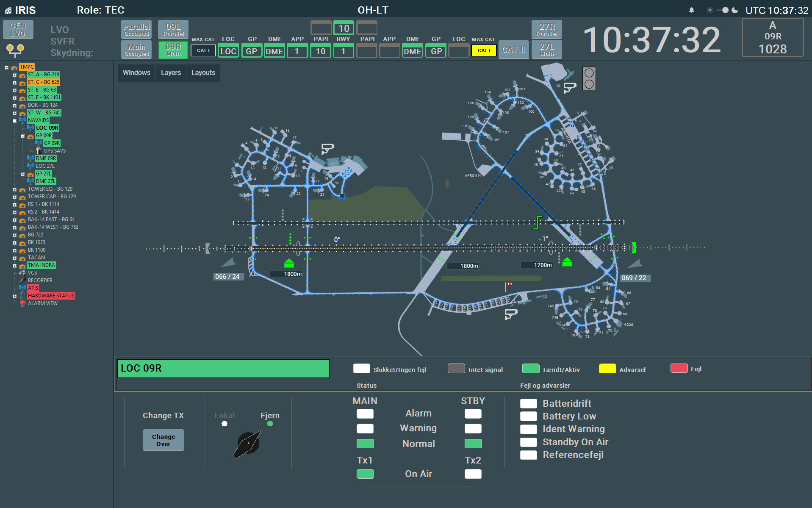812x508 pixels.
Task: Click the IRIS logo icon
Action: pyautogui.click(x=8, y=11)
